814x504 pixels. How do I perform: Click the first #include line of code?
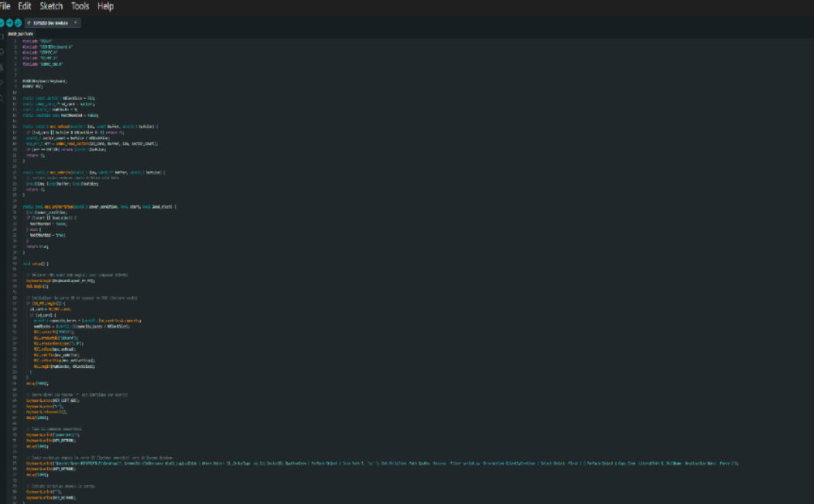pos(37,41)
